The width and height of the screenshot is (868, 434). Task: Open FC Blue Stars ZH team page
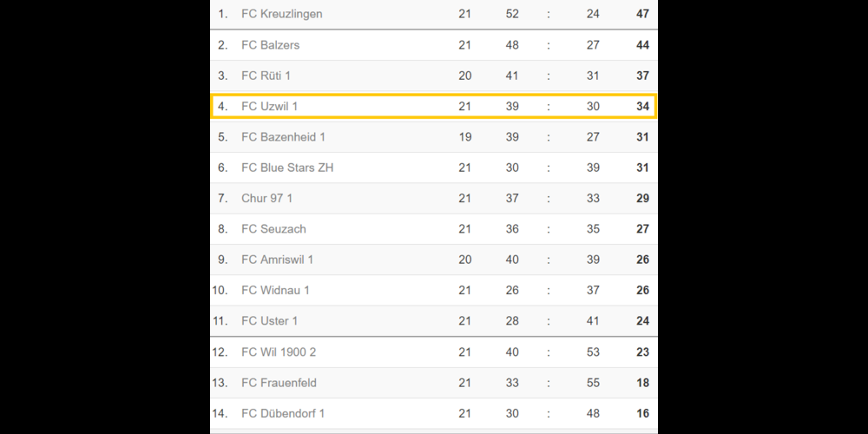pos(286,168)
